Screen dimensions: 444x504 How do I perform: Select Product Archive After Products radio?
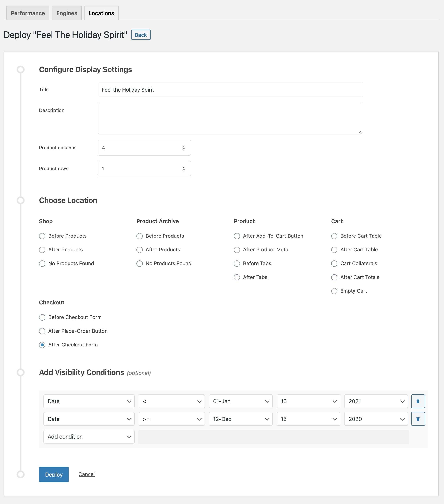pos(139,250)
